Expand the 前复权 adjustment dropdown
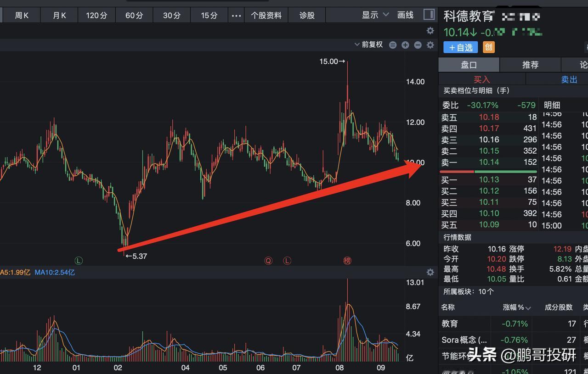Screen dimensions: 588x374 tap(368, 45)
